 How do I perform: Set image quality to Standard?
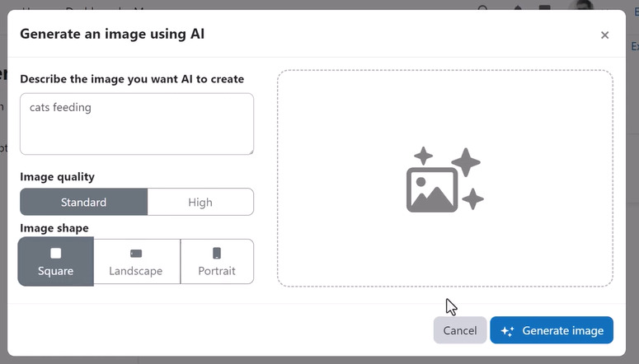tap(83, 202)
